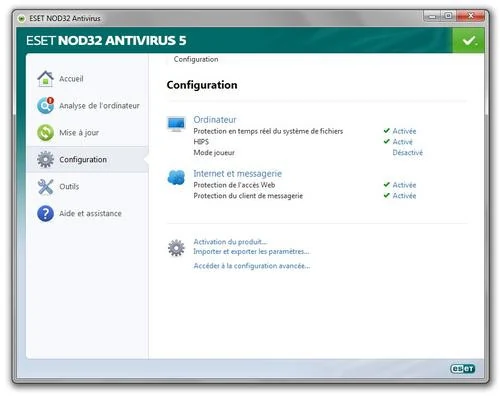Click the Internet et messagerie globe icon

click(x=176, y=177)
